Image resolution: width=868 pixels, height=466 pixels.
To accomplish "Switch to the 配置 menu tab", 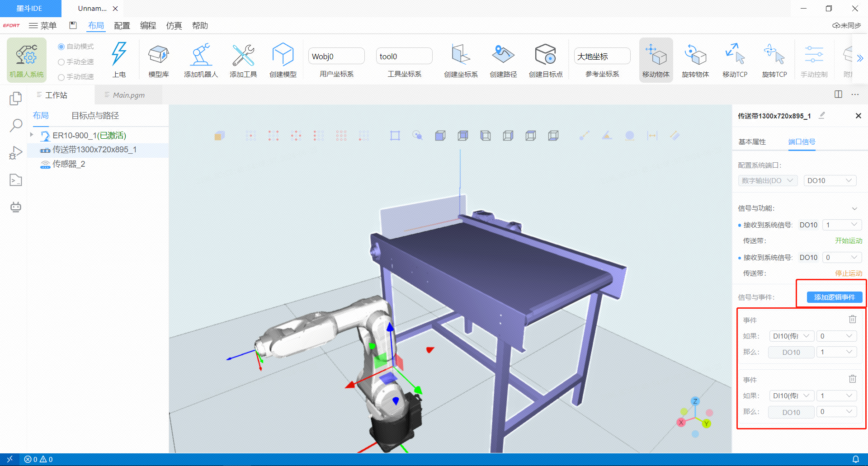I will [x=122, y=25].
